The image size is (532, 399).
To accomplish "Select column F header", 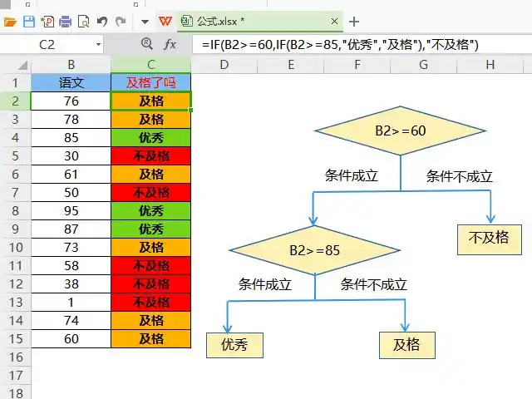I will click(357, 65).
